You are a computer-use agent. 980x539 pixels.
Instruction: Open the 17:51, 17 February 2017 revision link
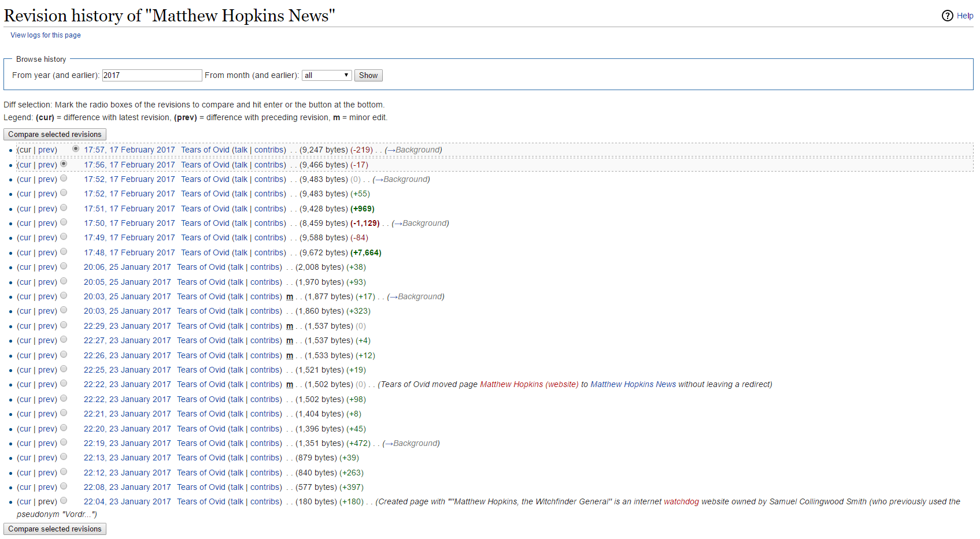130,209
